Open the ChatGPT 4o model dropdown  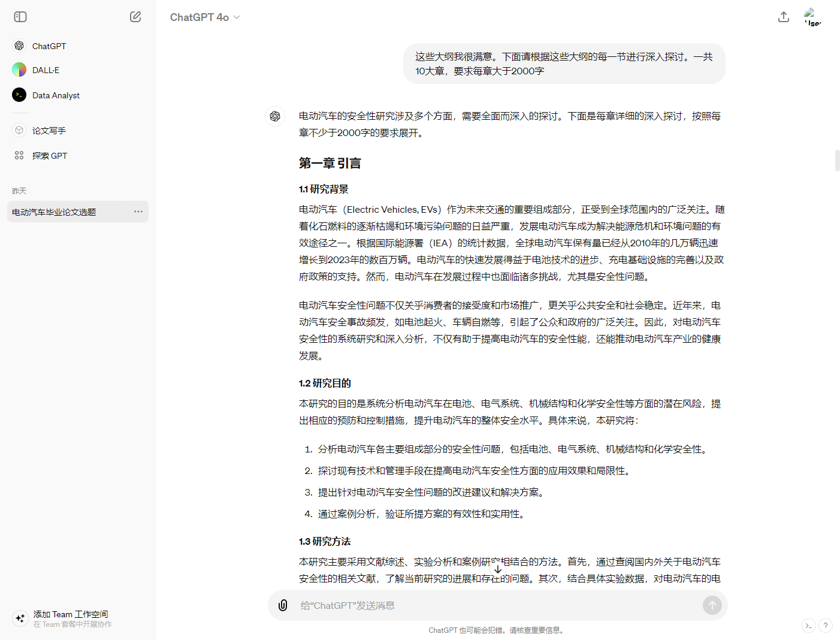(x=205, y=17)
